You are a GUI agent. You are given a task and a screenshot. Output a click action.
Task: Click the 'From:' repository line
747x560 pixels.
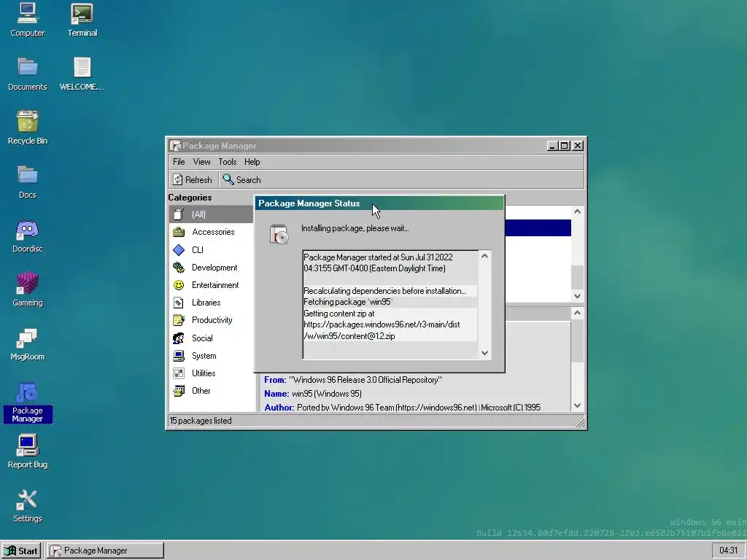tap(353, 380)
